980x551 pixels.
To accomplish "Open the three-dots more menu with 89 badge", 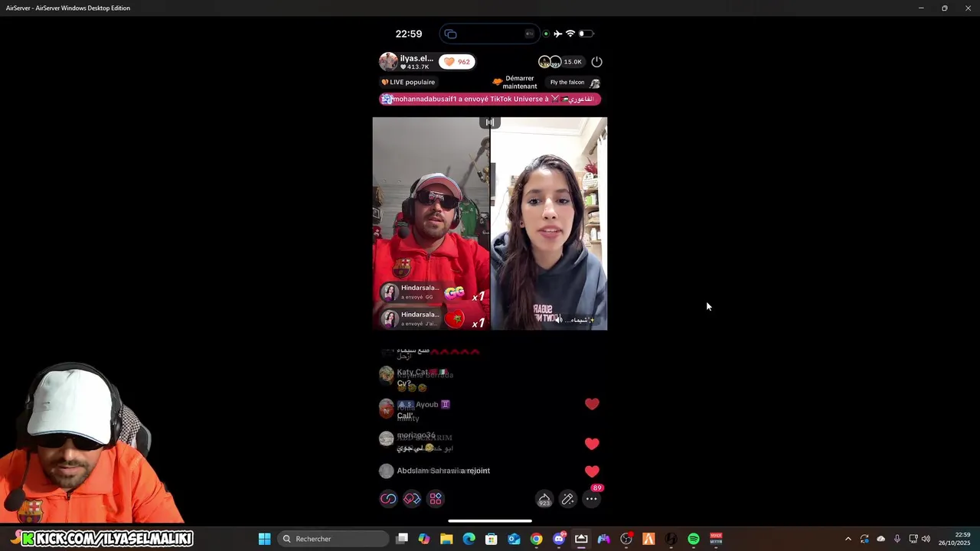I will [x=592, y=499].
